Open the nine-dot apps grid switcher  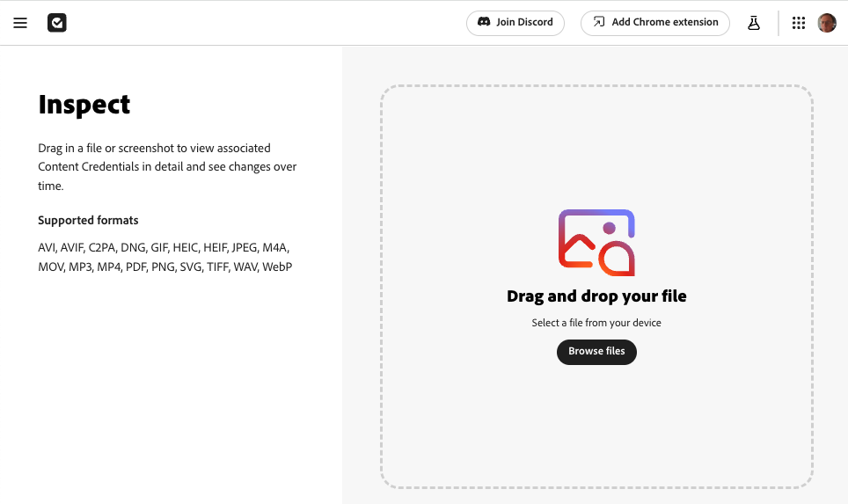pyautogui.click(x=799, y=23)
